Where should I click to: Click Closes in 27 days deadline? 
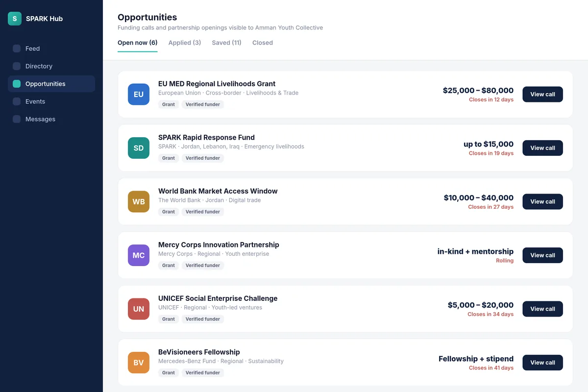[x=490, y=207]
